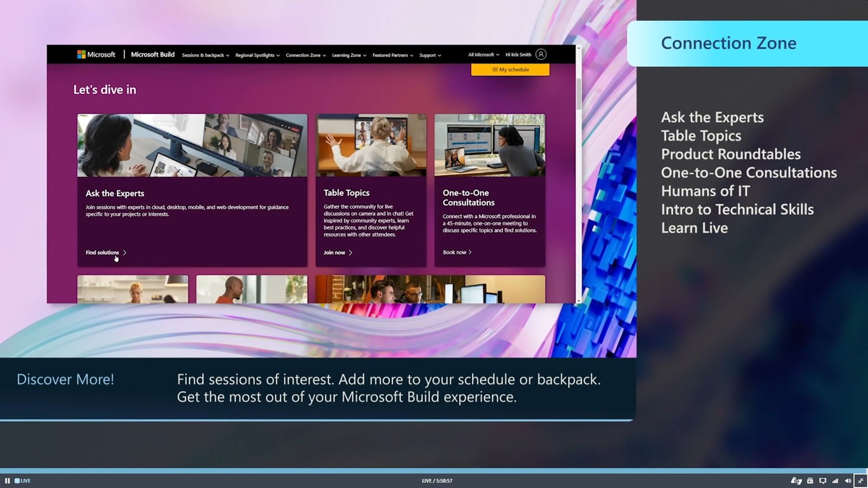The image size is (868, 488).
Task: Click the web page vertical scrollbar thumb
Action: [x=579, y=93]
